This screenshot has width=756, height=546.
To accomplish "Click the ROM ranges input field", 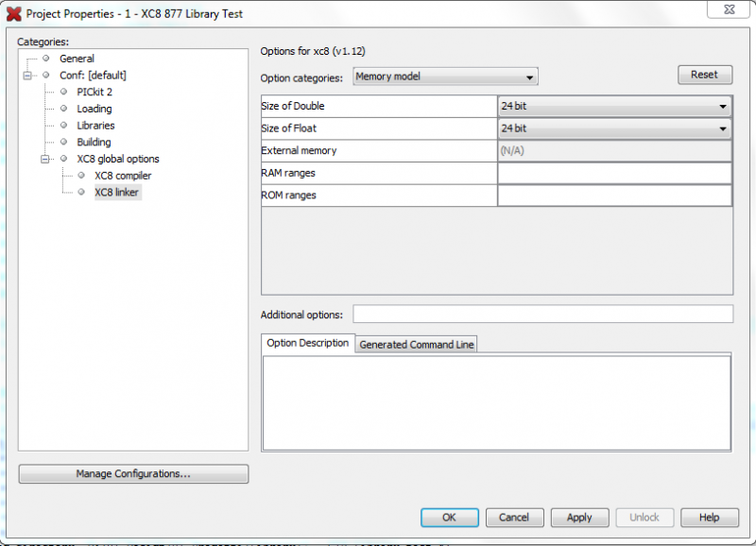I will pyautogui.click(x=615, y=196).
